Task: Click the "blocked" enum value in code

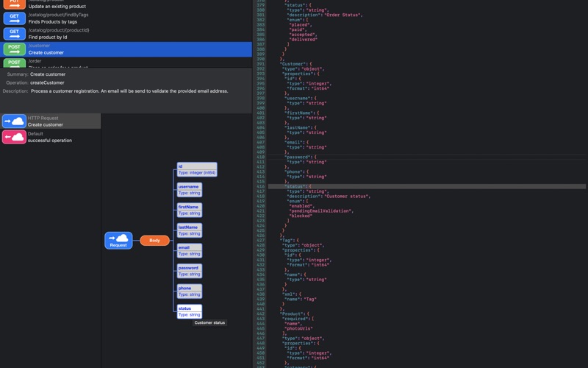Action: point(301,216)
